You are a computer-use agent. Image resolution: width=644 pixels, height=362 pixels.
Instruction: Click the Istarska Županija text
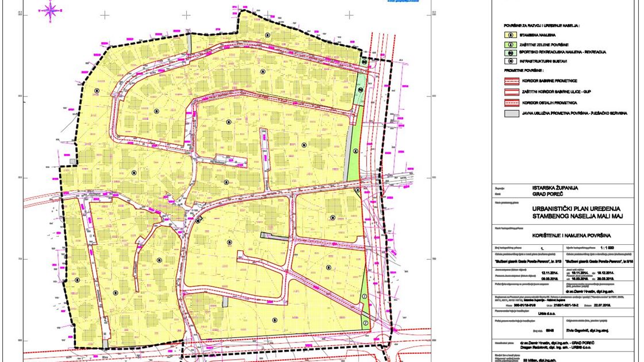click(555, 187)
